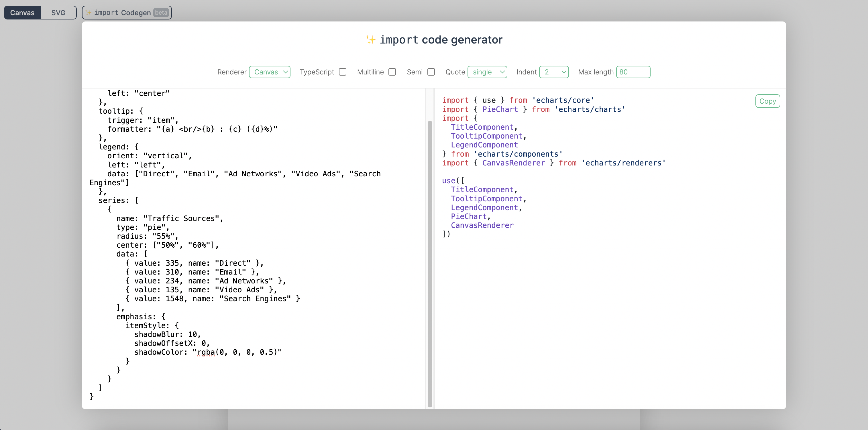Image resolution: width=868 pixels, height=430 pixels.
Task: Click the import Codegen button
Action: (x=127, y=13)
